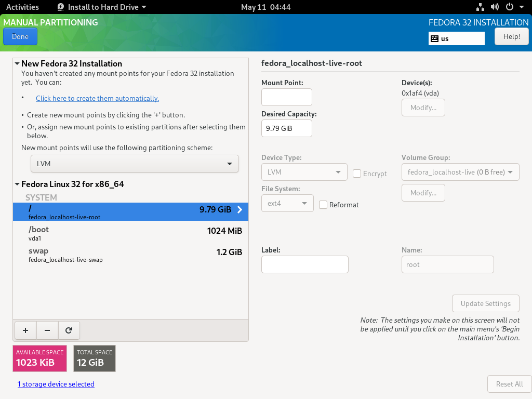This screenshot has height=399, width=532.
Task: Click the MANUAL PARTITIONING title
Action: click(x=50, y=22)
